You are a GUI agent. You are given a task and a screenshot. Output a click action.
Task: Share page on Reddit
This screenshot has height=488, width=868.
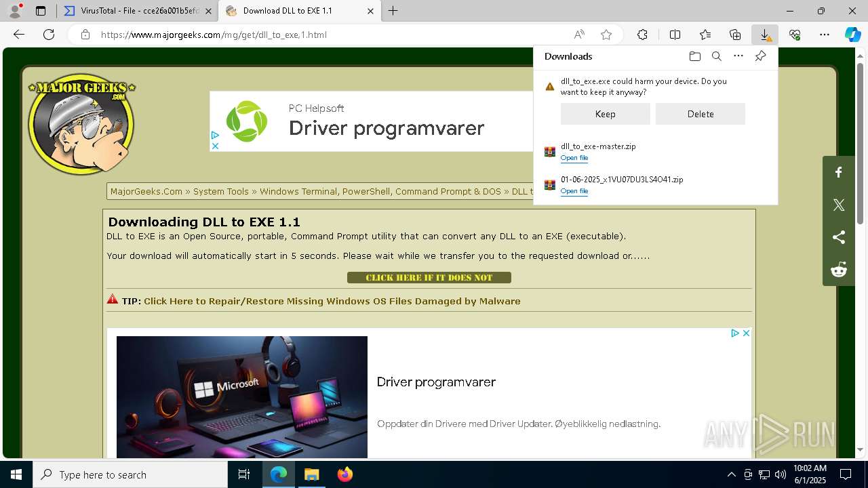tap(839, 270)
